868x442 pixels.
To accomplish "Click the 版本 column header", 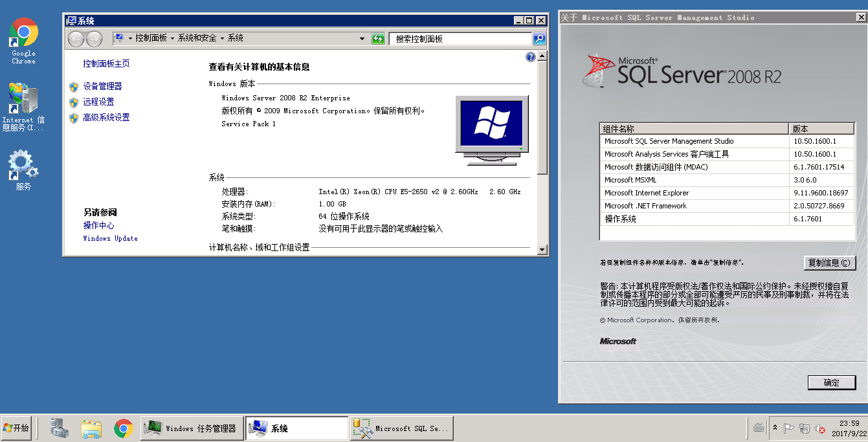I will 821,129.
